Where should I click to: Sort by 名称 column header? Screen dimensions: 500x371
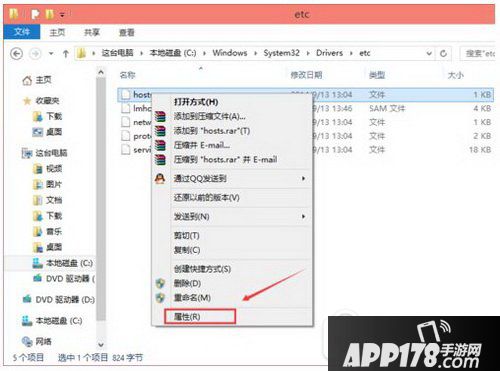tap(127, 75)
